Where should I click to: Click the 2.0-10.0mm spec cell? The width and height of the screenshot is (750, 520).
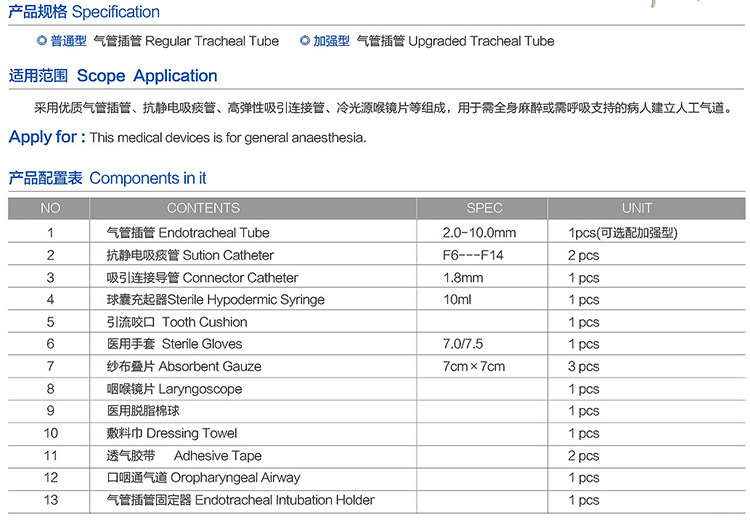[479, 233]
